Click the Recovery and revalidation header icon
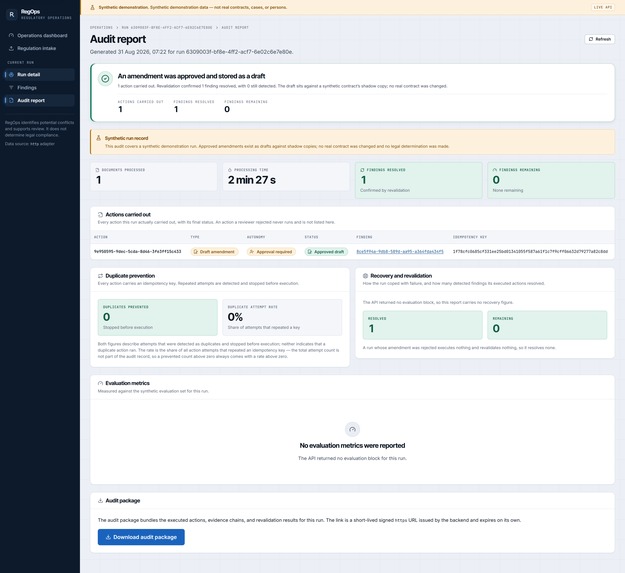 coord(365,276)
